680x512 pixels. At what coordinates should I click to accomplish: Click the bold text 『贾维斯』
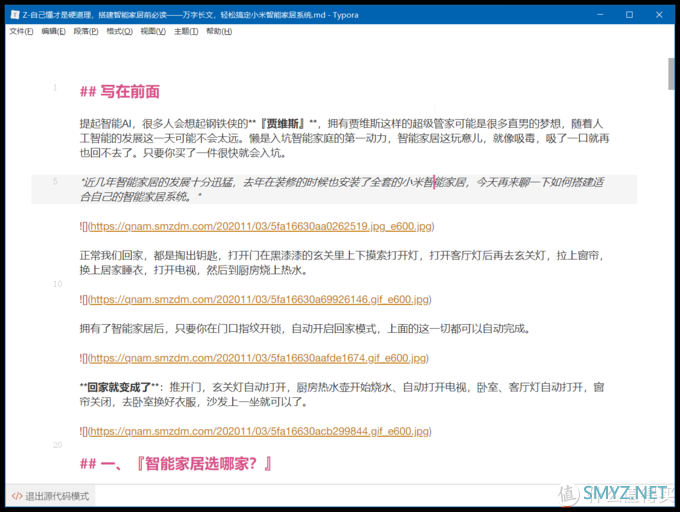pyautogui.click(x=283, y=124)
